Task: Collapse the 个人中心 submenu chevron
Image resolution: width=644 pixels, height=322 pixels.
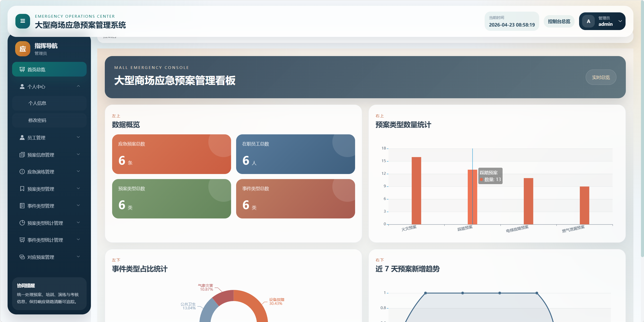Action: (78, 86)
